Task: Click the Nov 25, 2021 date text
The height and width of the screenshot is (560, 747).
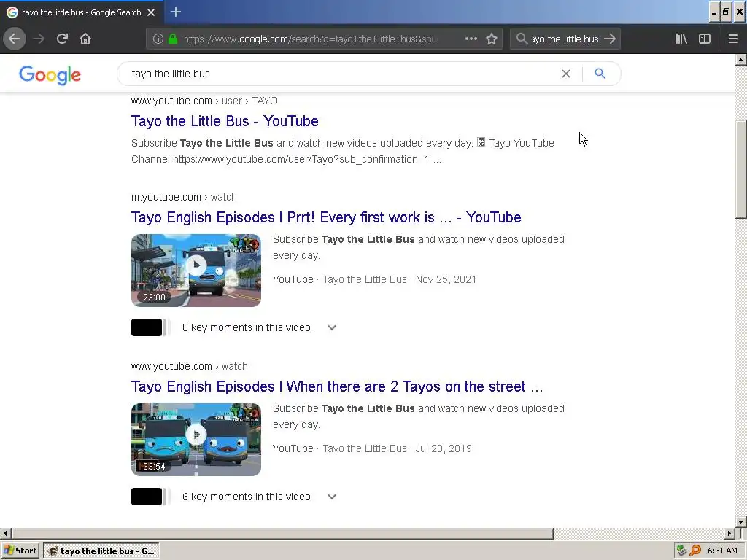Action: [x=446, y=279]
